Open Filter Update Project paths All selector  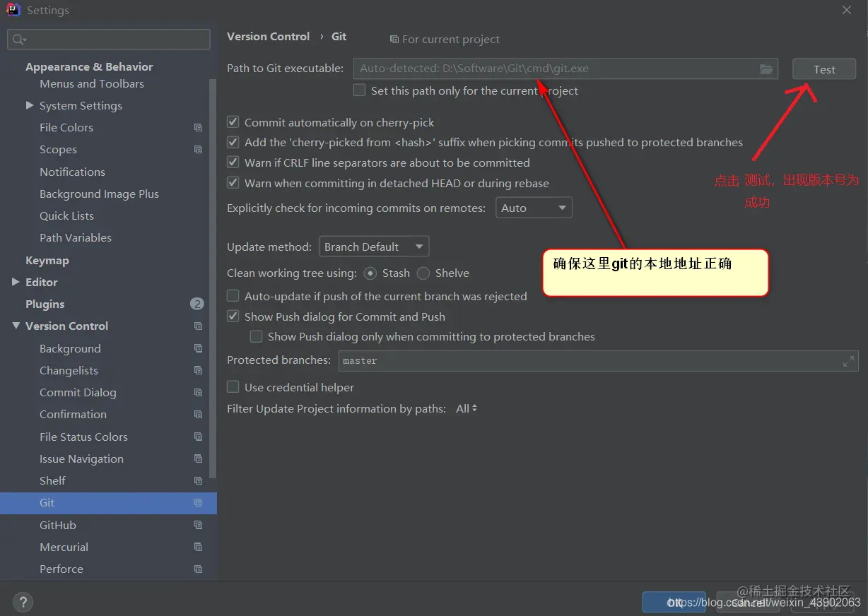pyautogui.click(x=467, y=408)
